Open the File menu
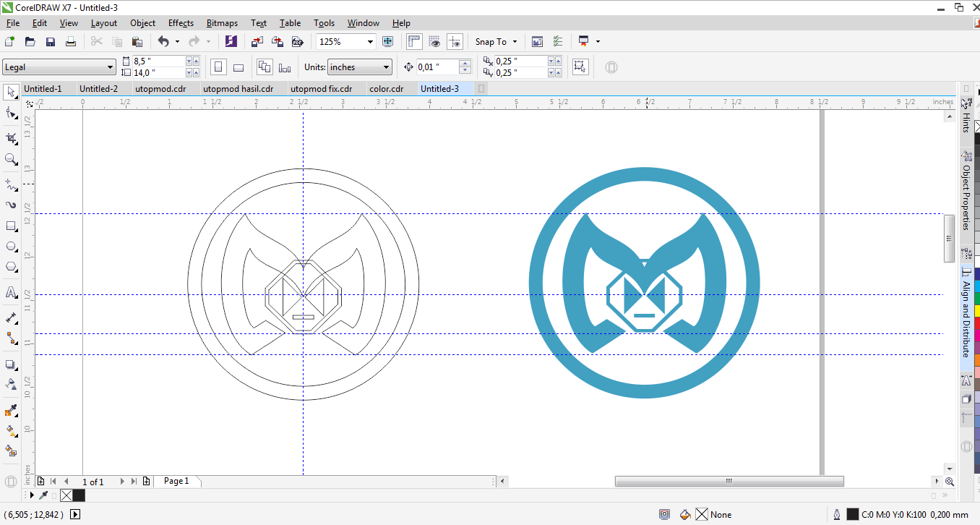 [12, 23]
